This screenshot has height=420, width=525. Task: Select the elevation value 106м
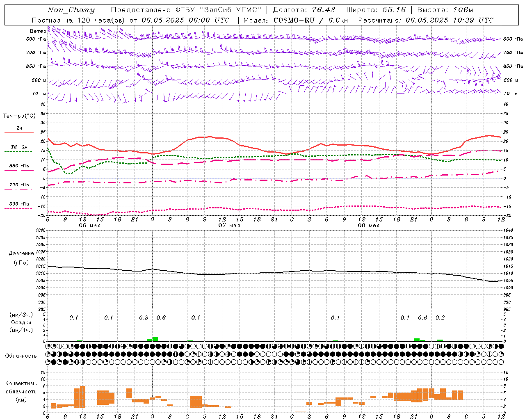pos(463,10)
